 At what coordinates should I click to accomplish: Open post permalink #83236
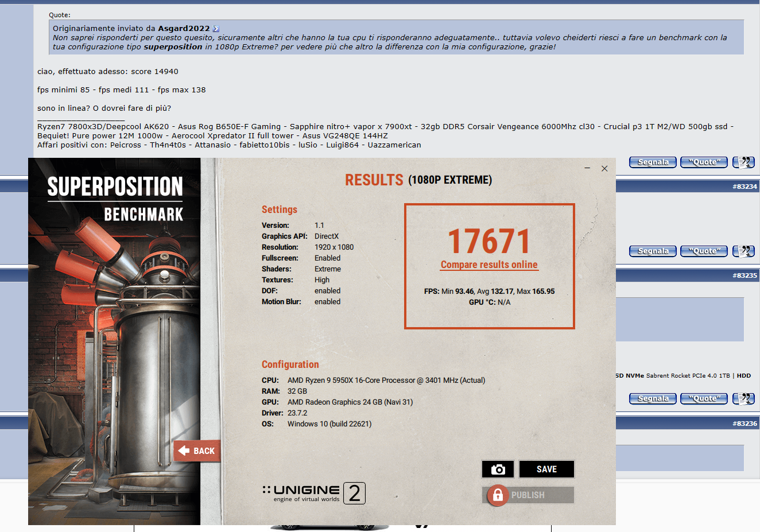(745, 424)
